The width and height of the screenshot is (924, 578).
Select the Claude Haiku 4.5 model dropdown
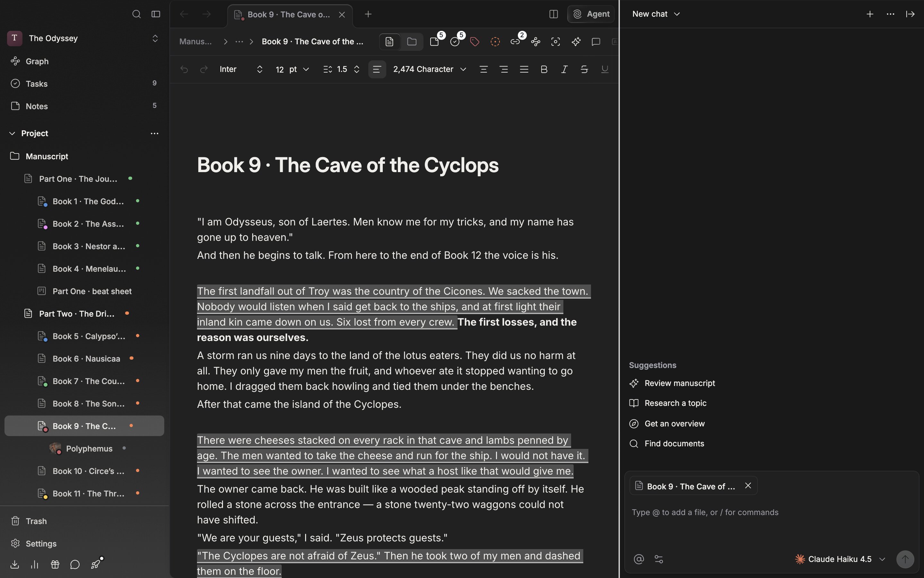tap(840, 559)
